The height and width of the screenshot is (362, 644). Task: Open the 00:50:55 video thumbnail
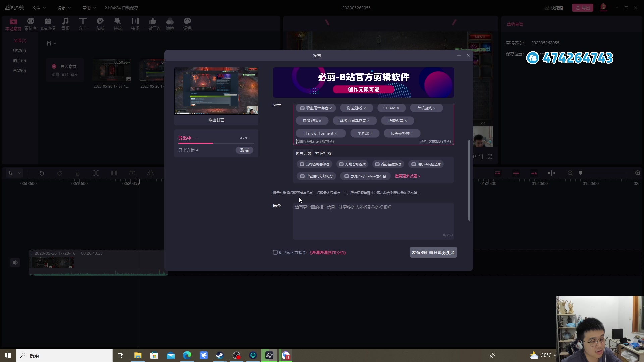112,70
